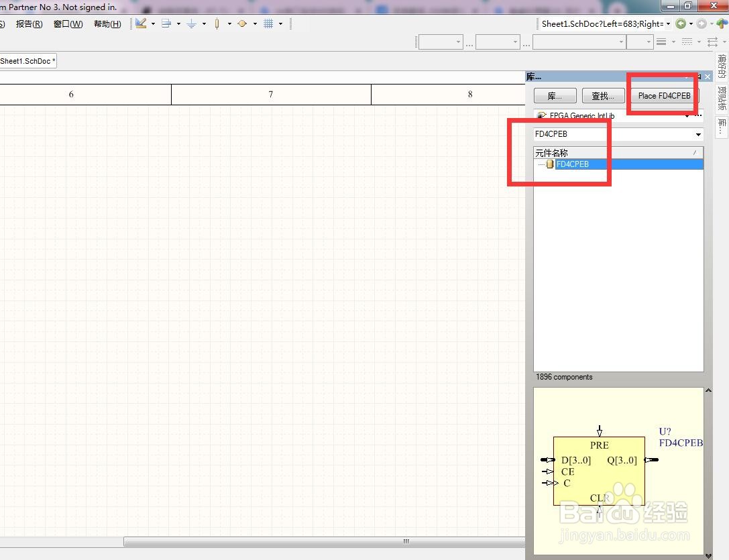Open the FPGA Generic.IntLib library dropdown

pos(687,115)
